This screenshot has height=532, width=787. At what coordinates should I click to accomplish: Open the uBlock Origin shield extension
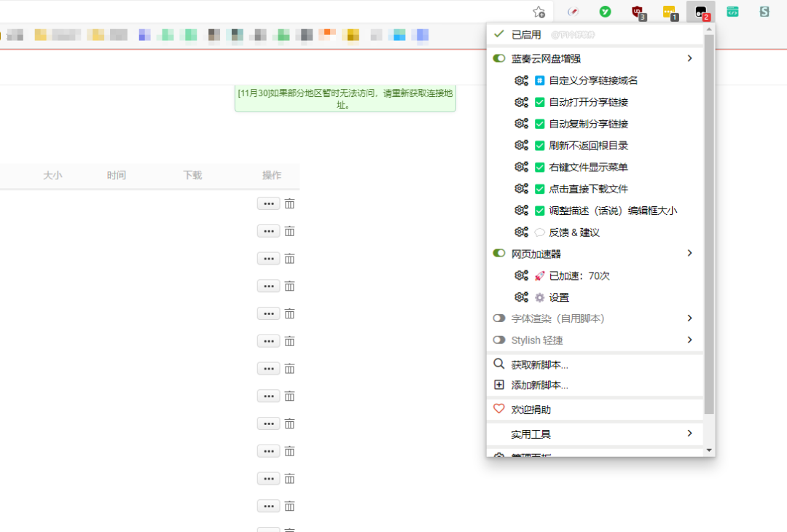point(638,12)
